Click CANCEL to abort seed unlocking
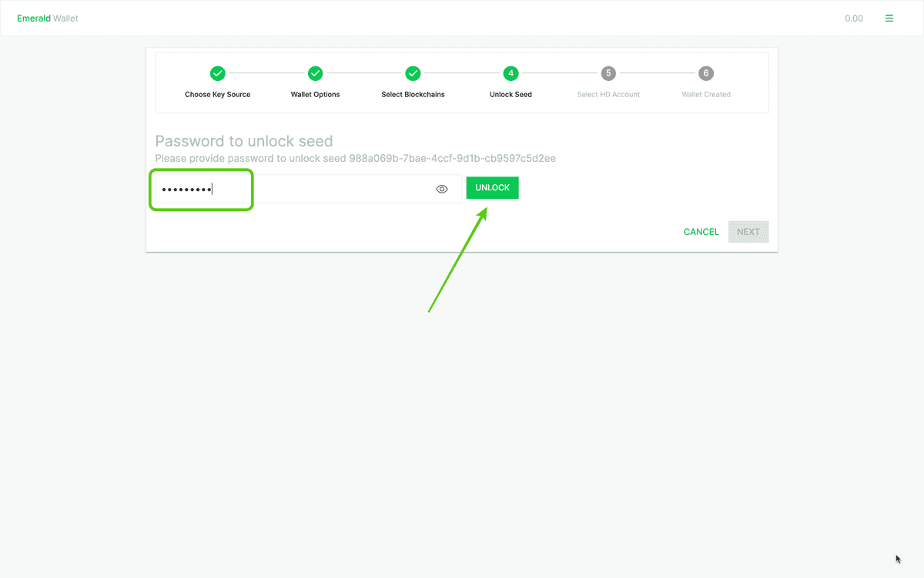The image size is (924, 578). (x=701, y=231)
